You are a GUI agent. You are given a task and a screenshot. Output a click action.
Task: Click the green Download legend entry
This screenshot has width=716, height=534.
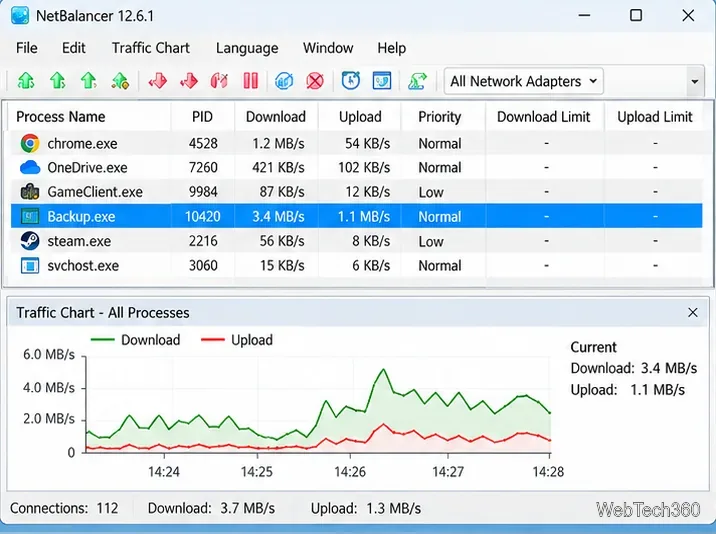(136, 340)
